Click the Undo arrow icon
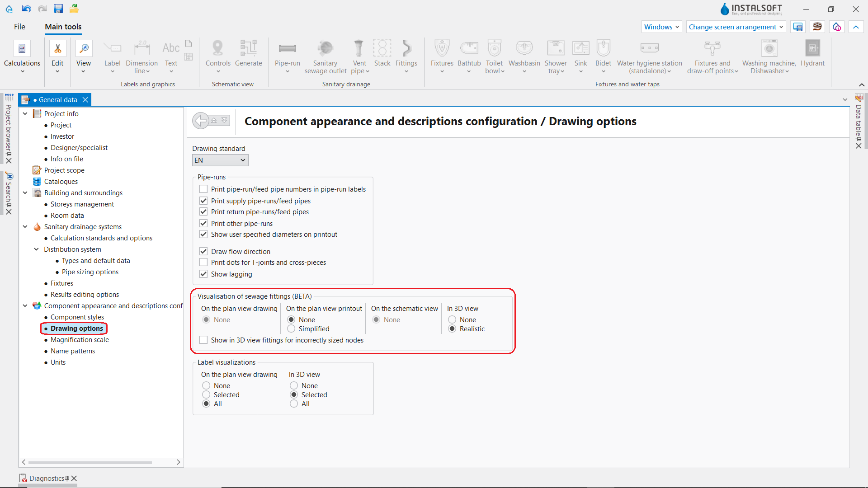Image resolution: width=868 pixels, height=488 pixels. click(26, 9)
